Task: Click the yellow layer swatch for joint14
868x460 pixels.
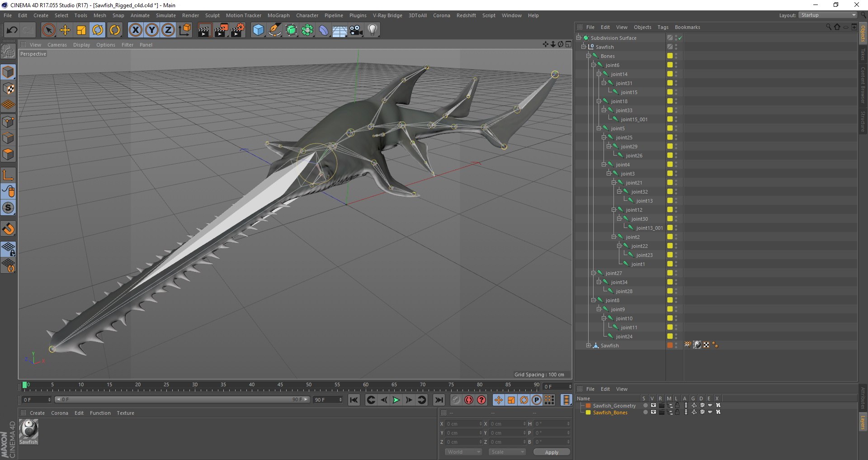Action: point(670,74)
